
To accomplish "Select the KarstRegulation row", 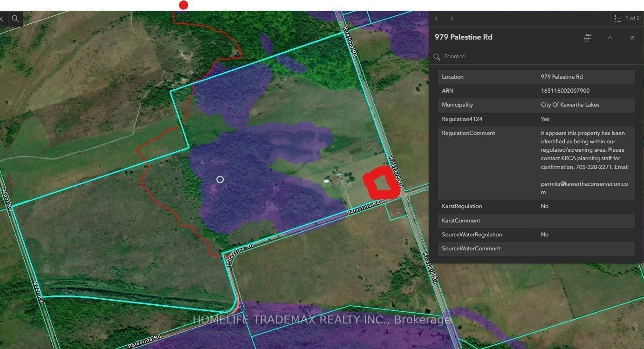I will point(536,206).
